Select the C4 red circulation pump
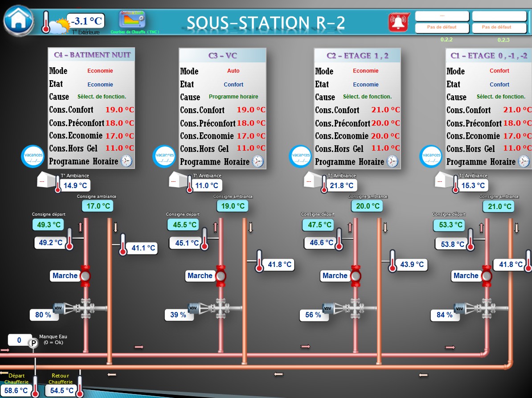This screenshot has width=532, height=398. click(85, 275)
